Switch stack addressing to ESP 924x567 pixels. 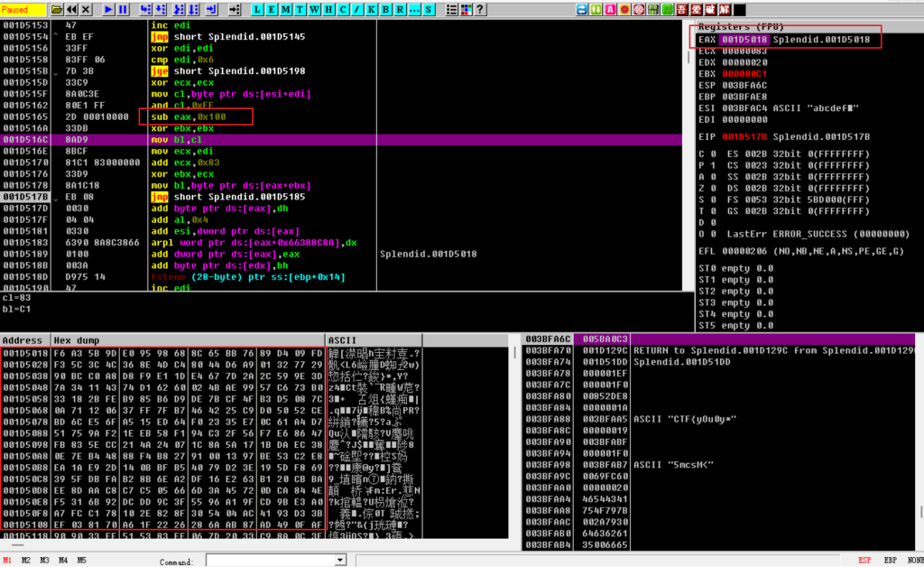tap(864, 560)
